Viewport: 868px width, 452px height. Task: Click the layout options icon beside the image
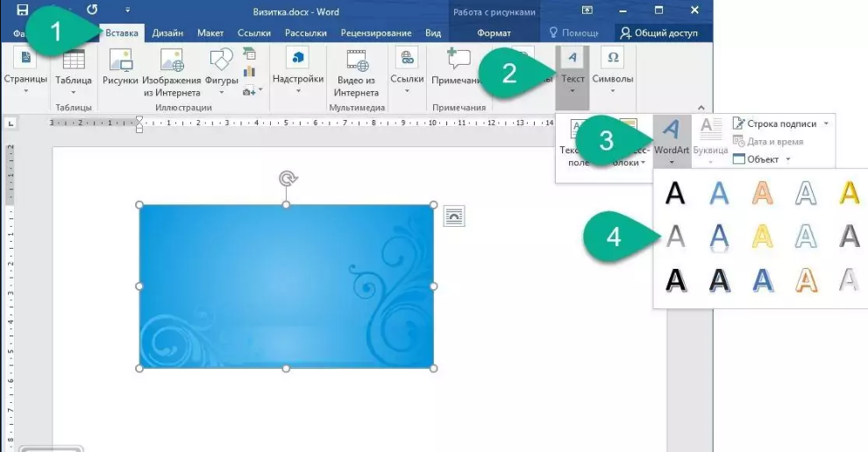(453, 215)
